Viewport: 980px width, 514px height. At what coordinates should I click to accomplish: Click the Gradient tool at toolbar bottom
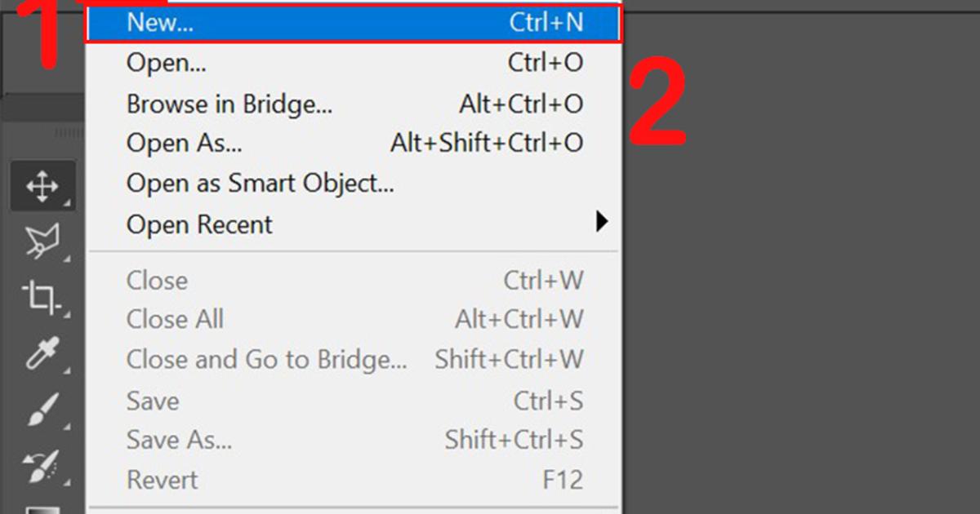(x=42, y=507)
